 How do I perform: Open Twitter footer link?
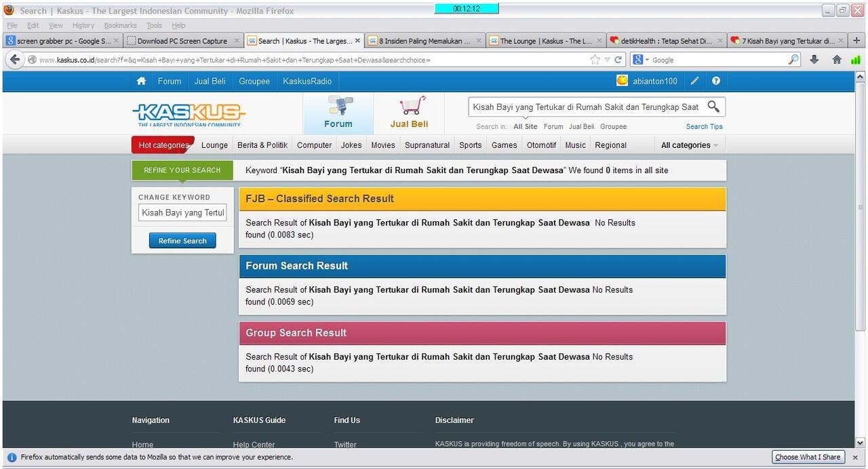345,445
